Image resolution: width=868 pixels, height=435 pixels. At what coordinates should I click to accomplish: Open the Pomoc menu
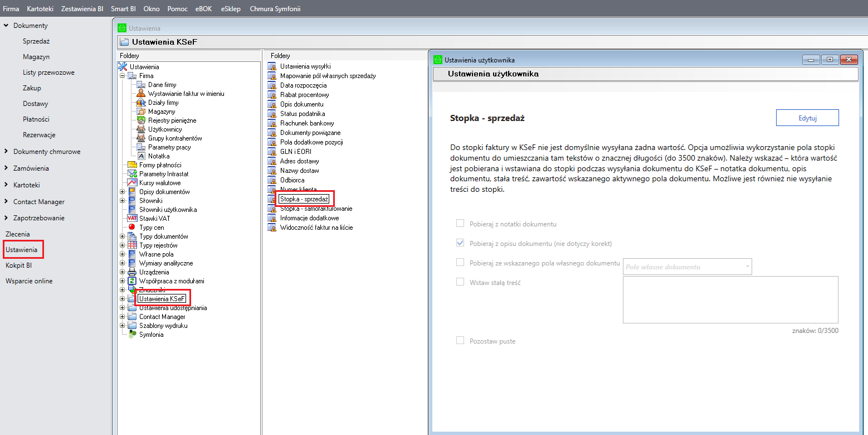click(177, 9)
